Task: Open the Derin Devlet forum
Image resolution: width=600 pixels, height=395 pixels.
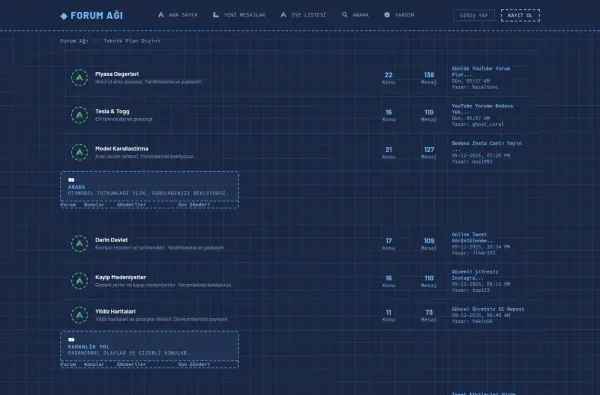Action: tap(111, 240)
